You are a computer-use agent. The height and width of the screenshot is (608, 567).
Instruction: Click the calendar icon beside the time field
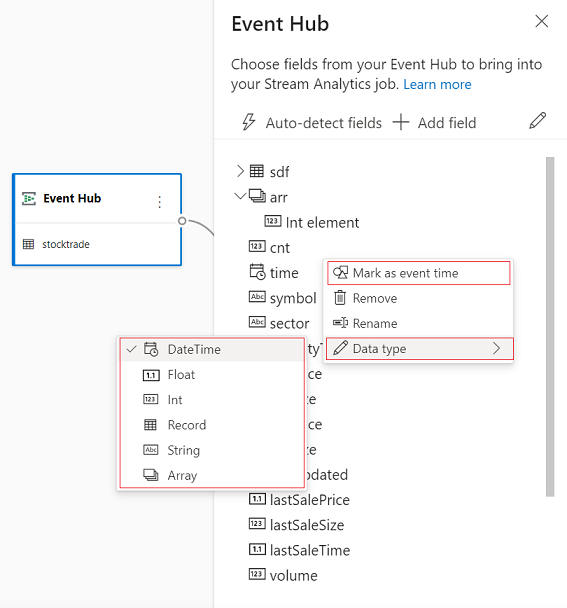[257, 272]
